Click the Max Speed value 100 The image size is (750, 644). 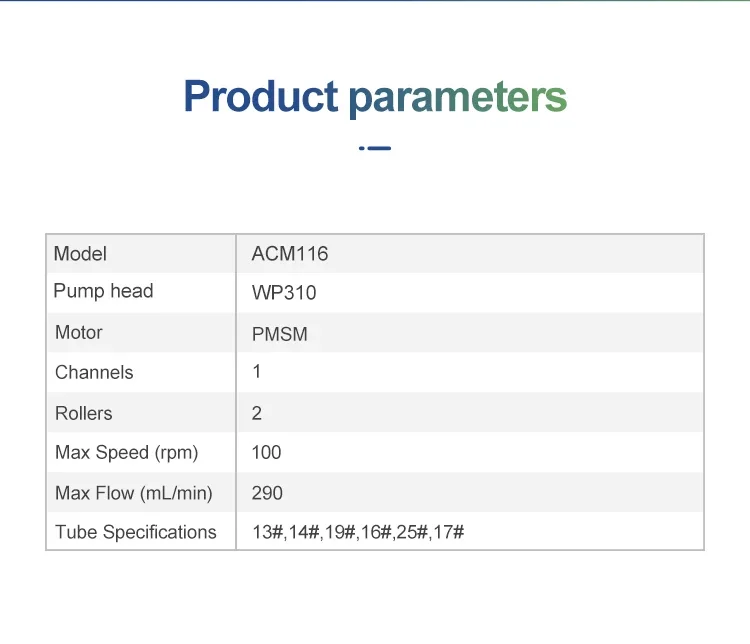pos(267,452)
